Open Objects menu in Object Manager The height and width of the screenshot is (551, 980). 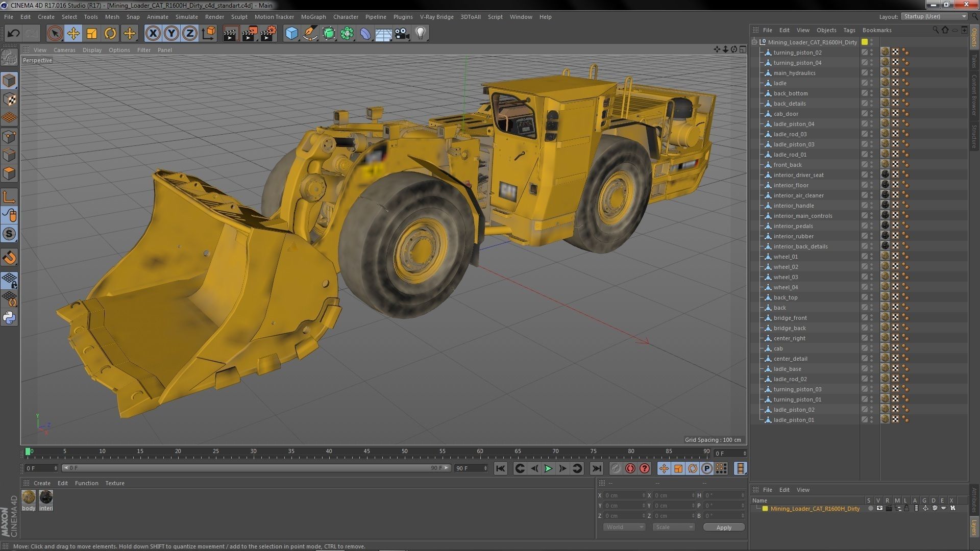[826, 30]
